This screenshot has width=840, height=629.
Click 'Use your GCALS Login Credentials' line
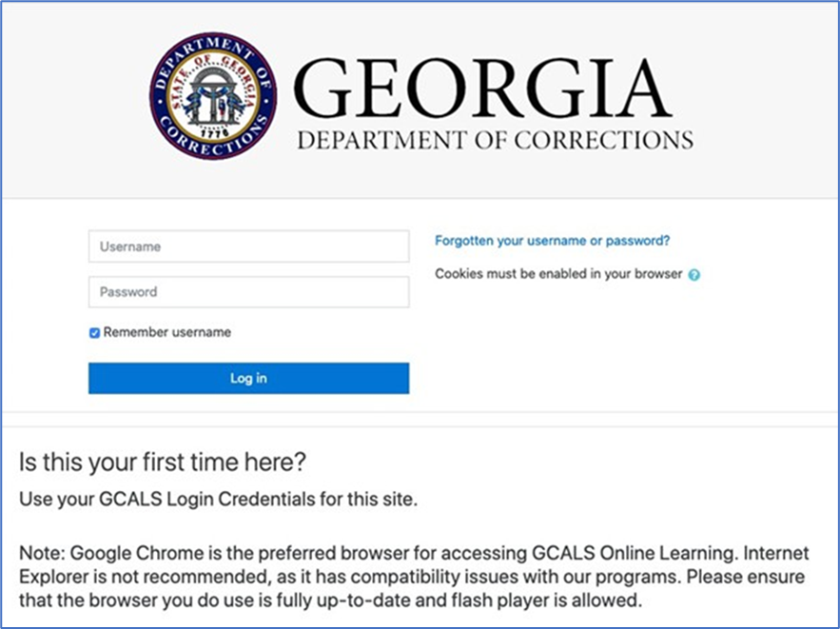tap(219, 499)
